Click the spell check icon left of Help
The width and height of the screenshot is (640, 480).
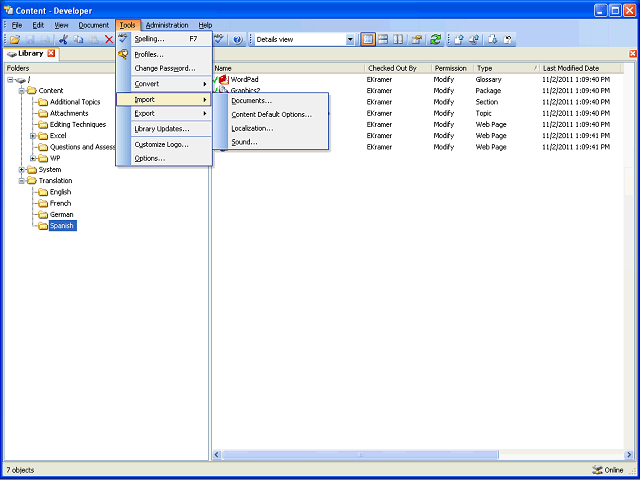219,40
